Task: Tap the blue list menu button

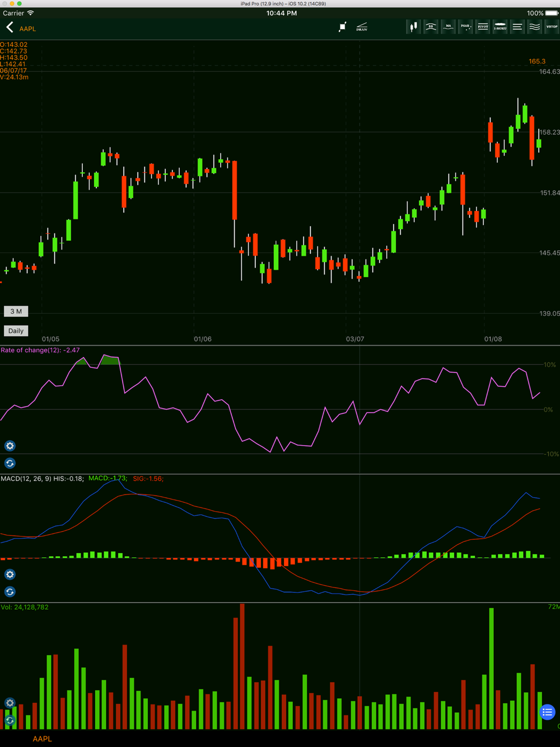Action: point(547,712)
